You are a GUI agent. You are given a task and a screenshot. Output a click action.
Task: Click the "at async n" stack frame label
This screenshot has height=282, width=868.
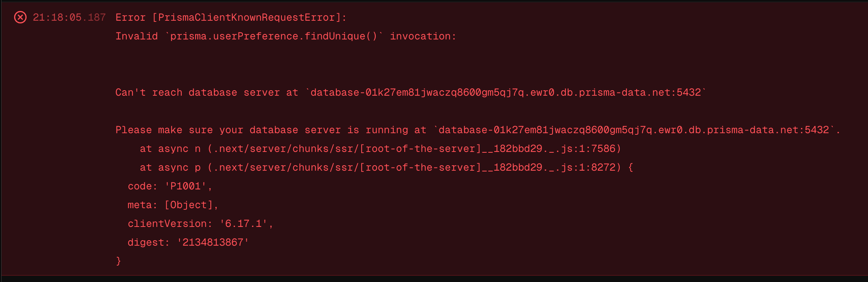tap(170, 148)
